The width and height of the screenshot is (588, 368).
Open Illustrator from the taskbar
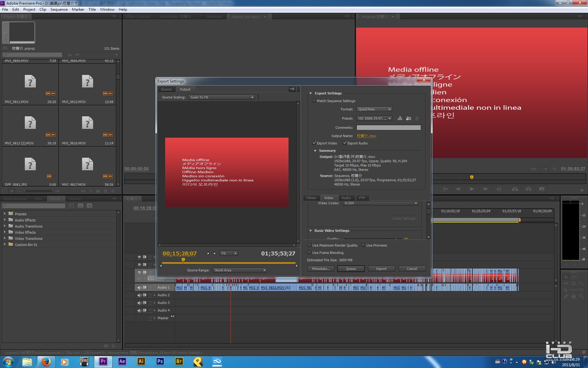point(141,362)
